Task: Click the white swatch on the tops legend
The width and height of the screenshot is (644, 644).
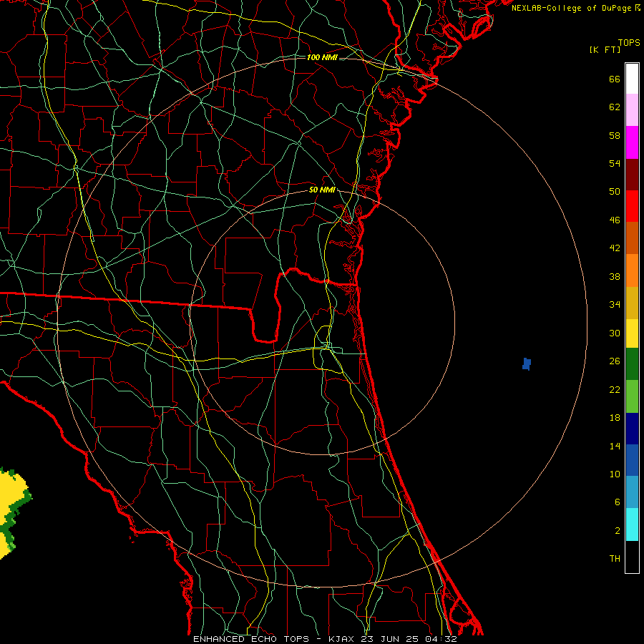Action: [632, 79]
